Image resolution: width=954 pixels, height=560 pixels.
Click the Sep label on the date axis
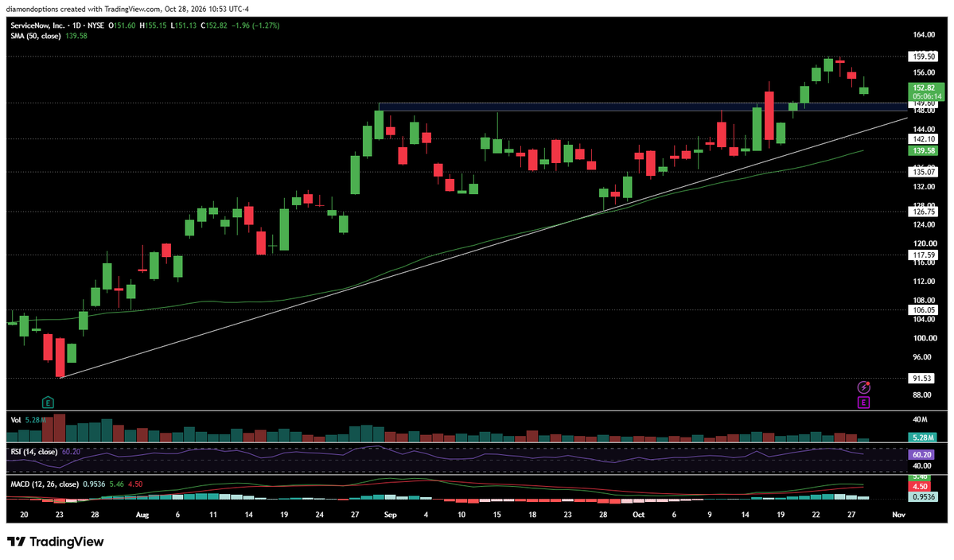coord(390,515)
